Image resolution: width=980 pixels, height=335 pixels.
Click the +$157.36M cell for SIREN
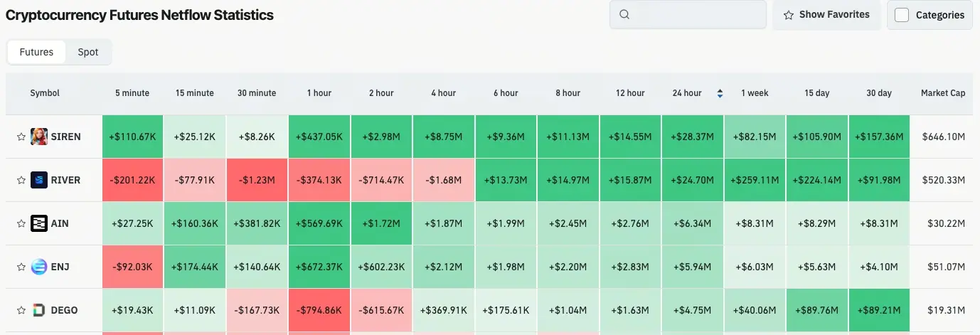pyautogui.click(x=879, y=137)
